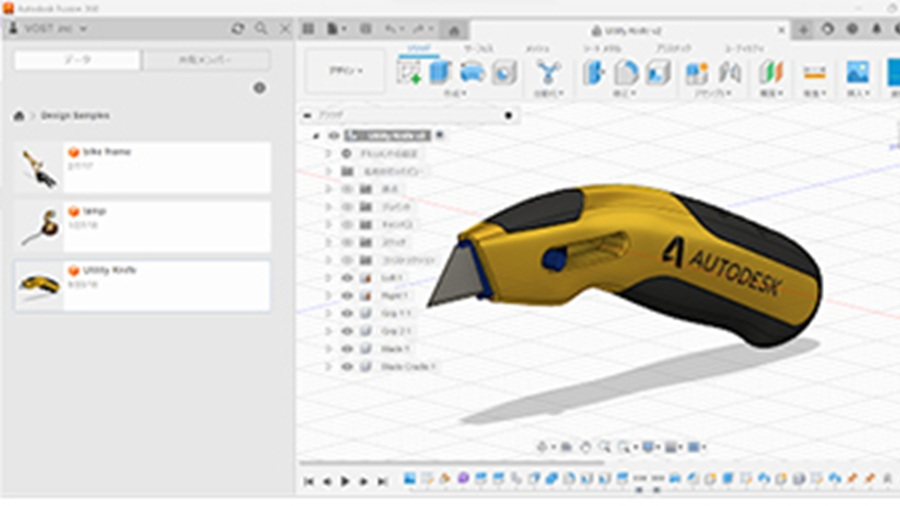Click the New Component icon
The width and height of the screenshot is (900, 506).
pyautogui.click(x=696, y=73)
